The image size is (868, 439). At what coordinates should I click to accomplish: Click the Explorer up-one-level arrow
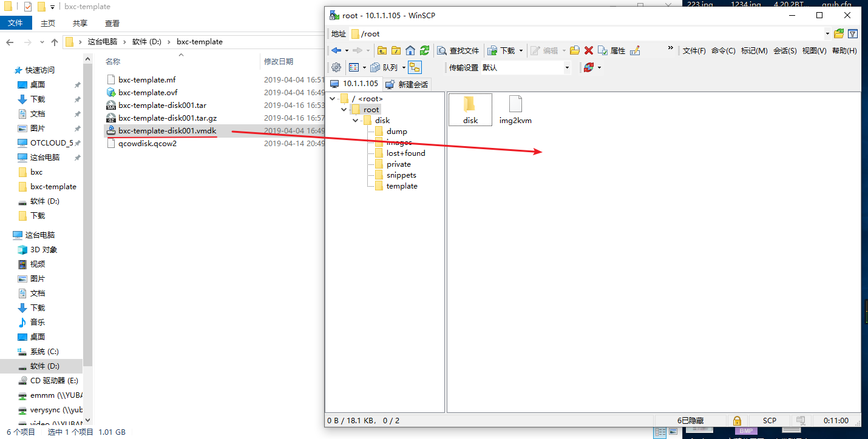55,42
